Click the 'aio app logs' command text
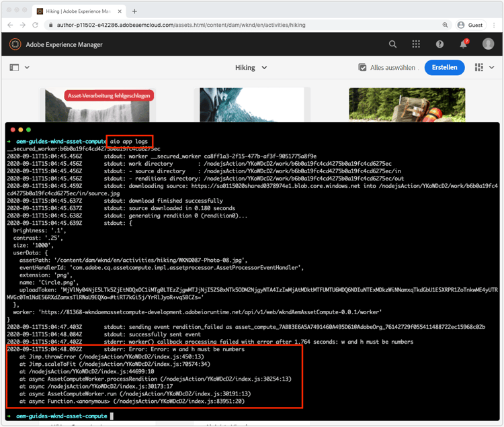The image size is (504, 427). click(129, 142)
